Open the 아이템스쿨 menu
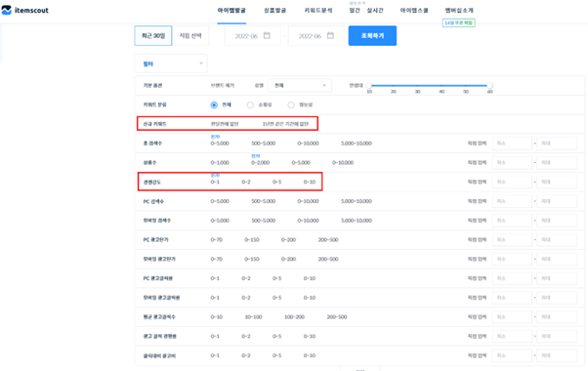The width and height of the screenshot is (588, 371). (414, 10)
